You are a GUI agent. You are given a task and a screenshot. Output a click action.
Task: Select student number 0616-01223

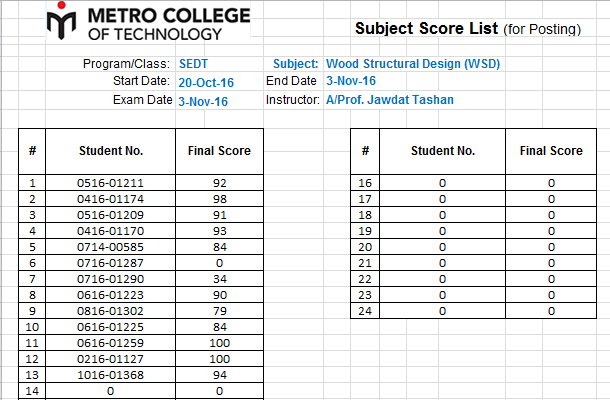[110, 295]
